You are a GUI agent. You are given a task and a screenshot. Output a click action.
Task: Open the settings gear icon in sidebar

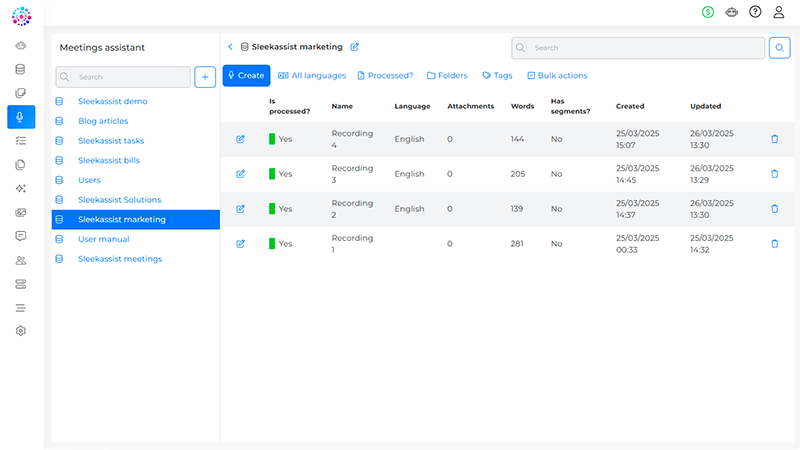pos(20,331)
